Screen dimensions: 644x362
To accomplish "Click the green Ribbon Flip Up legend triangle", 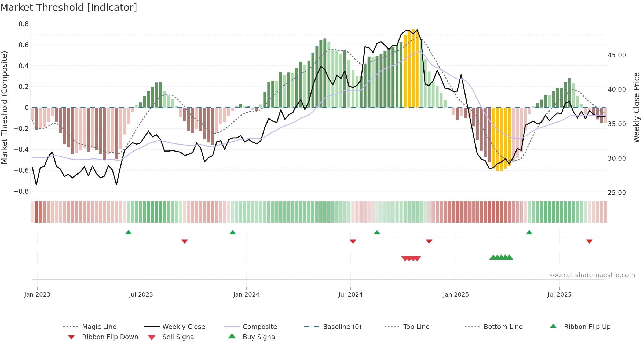I will (x=553, y=326).
